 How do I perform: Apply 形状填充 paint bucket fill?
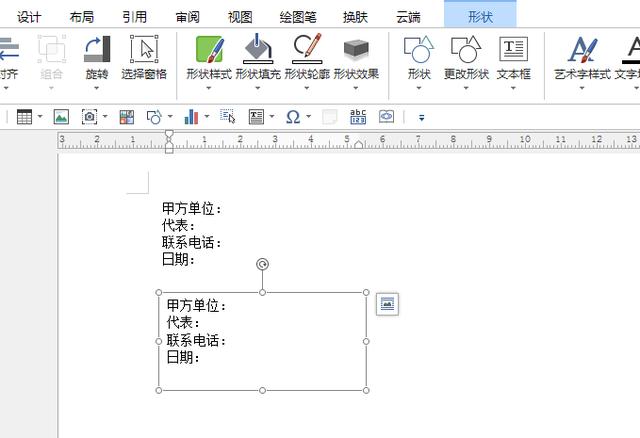point(258,49)
